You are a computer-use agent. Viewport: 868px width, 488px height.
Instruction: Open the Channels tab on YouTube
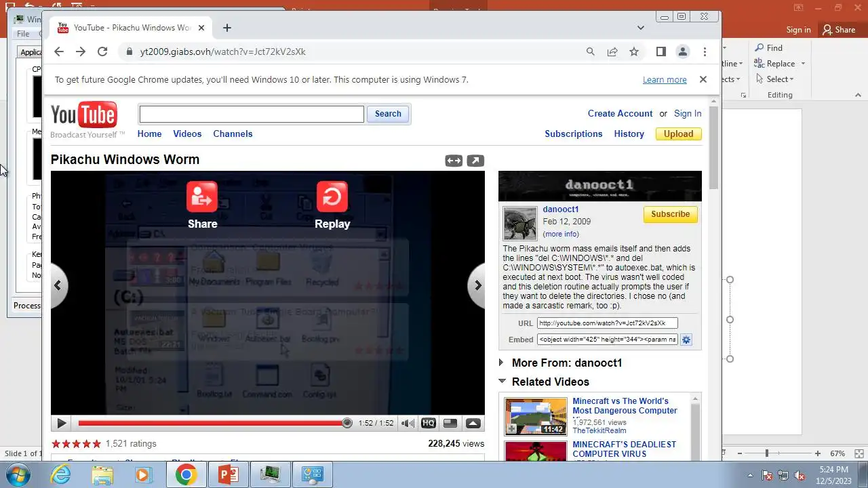coord(233,134)
